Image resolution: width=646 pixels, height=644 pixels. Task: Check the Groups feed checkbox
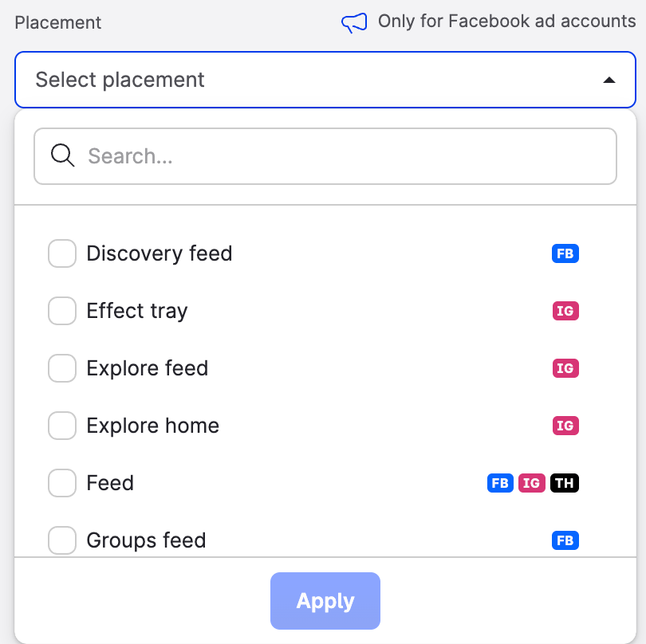coord(62,540)
